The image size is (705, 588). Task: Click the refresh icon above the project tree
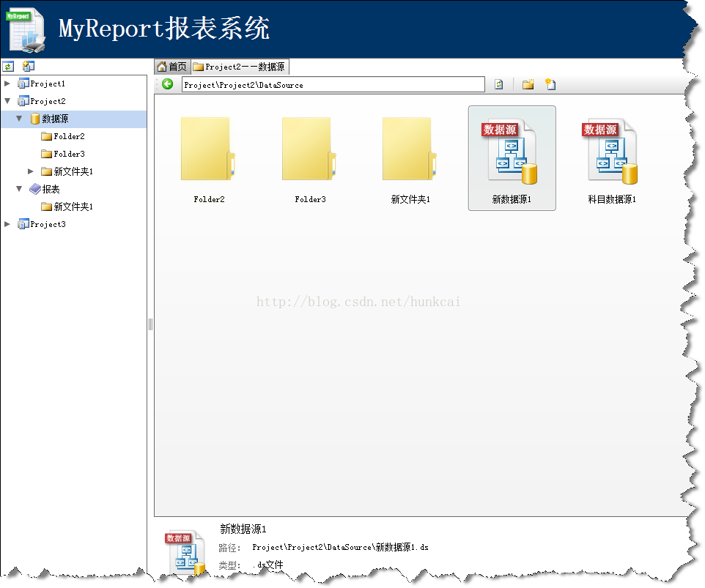[8, 67]
